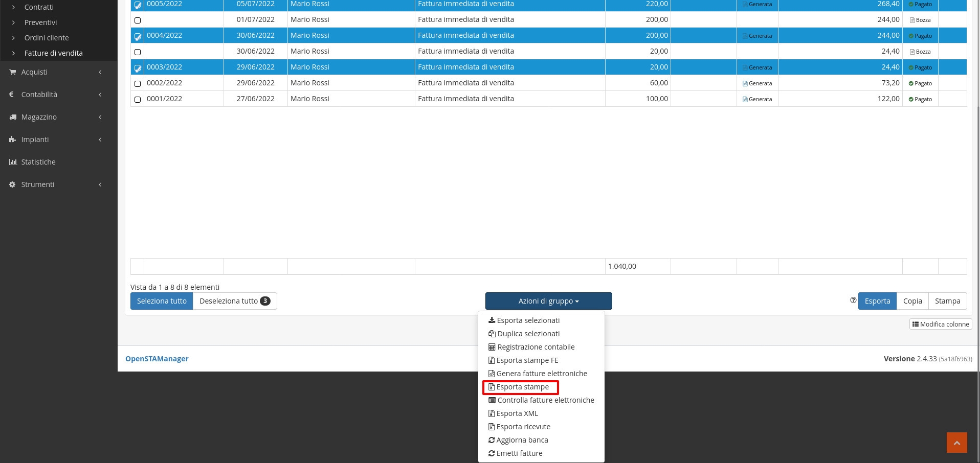The height and width of the screenshot is (463, 980).
Task: Open the OpenSTAManager footer link
Action: pos(157,359)
